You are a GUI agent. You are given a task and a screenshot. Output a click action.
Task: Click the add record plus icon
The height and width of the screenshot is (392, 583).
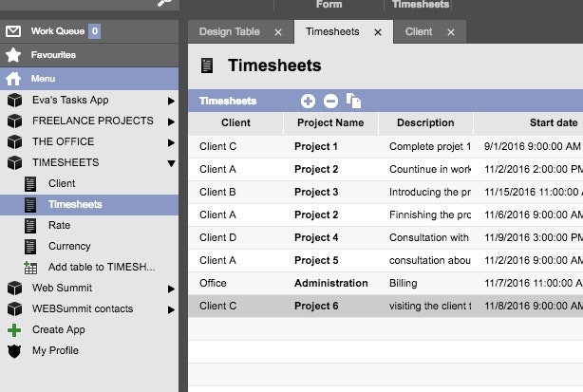308,101
